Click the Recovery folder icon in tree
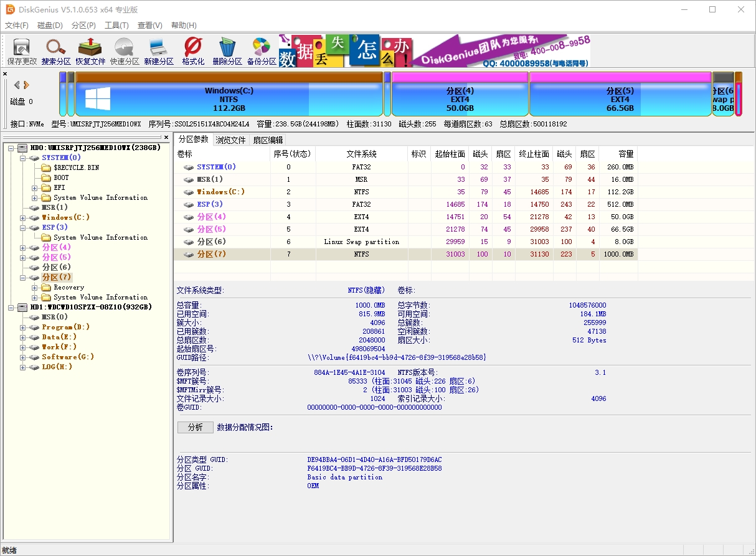Screen dimensions: 756x556 46,287
